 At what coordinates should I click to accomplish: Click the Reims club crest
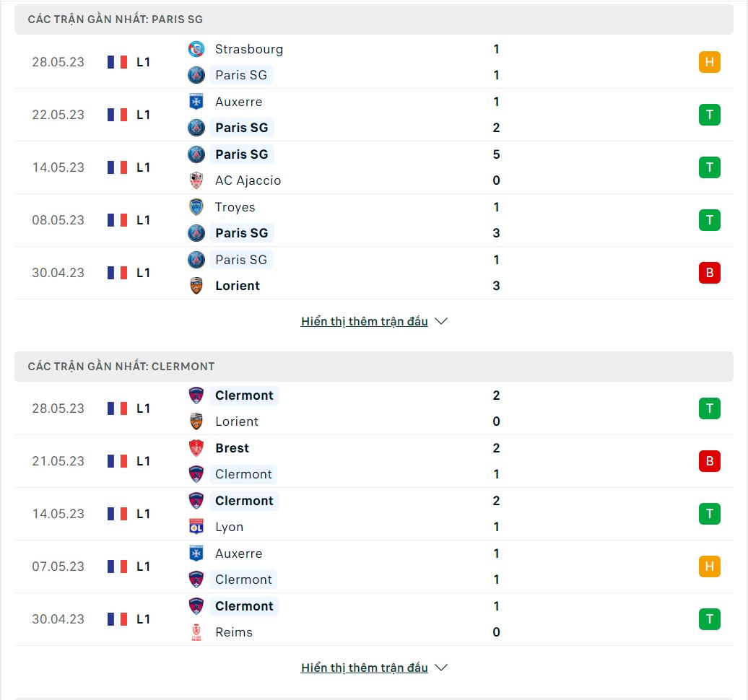196,632
